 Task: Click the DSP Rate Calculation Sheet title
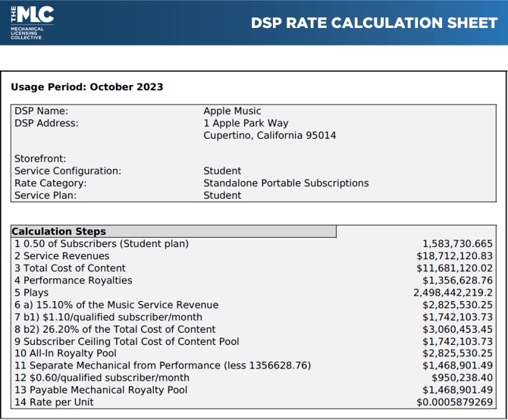click(374, 23)
